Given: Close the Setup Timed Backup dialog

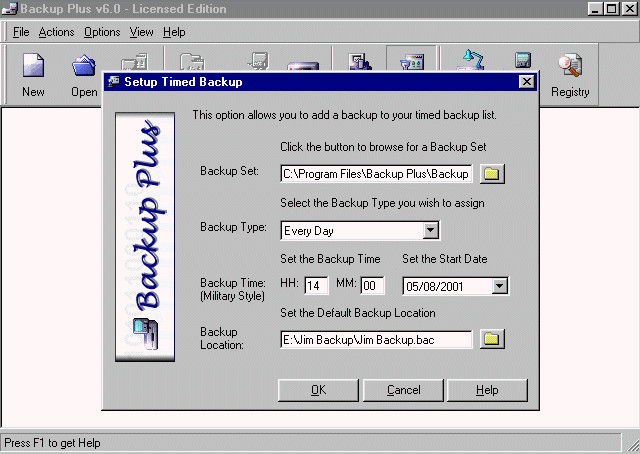Looking at the screenshot, I should coord(527,82).
